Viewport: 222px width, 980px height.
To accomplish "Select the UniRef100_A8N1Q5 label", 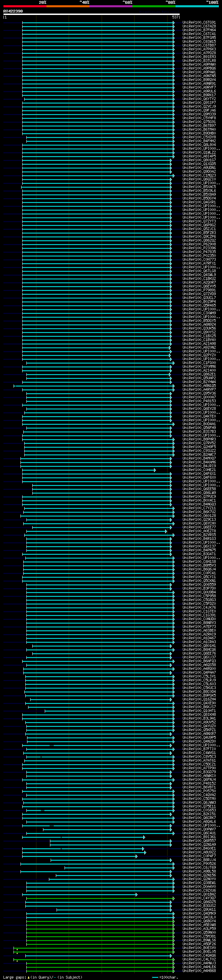I will 199,386.
